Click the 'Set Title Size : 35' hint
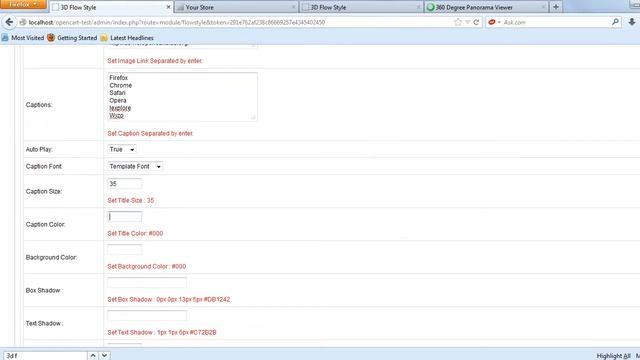Viewport: 640px width, 360px height. click(x=131, y=200)
